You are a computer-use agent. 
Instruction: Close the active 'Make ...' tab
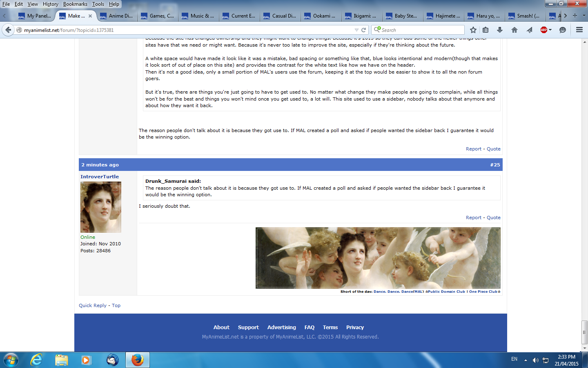90,16
